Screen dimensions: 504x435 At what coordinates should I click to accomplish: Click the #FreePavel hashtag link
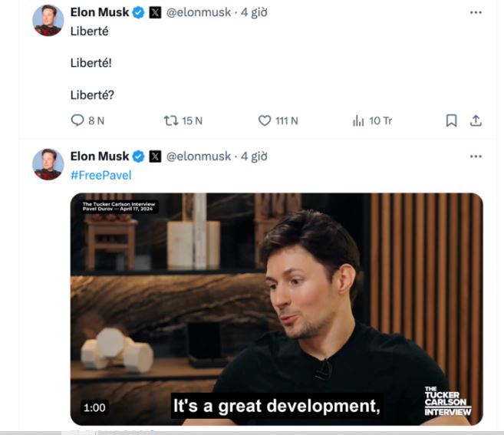pyautogui.click(x=101, y=175)
